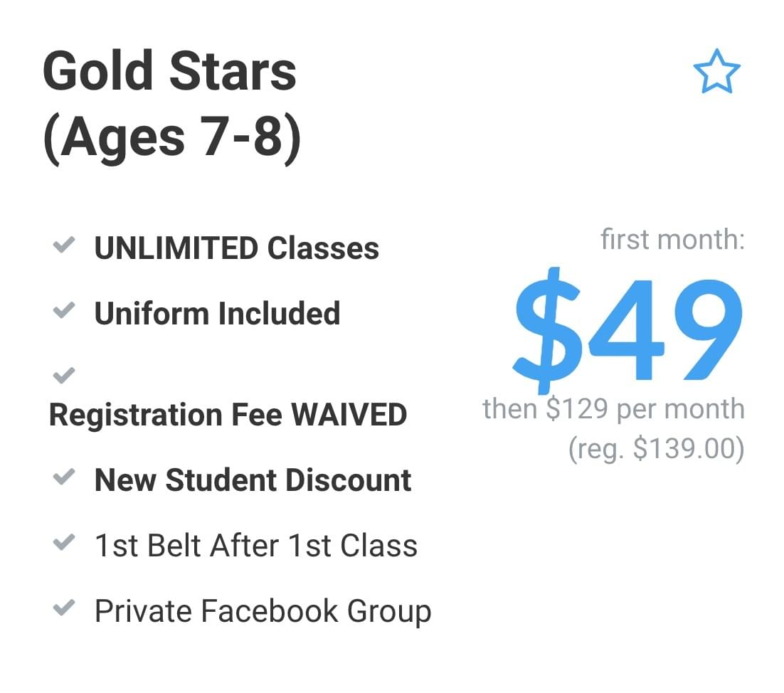This screenshot has width=784, height=693.
Task: Click the dollar sign in the $49 price
Action: (x=548, y=331)
